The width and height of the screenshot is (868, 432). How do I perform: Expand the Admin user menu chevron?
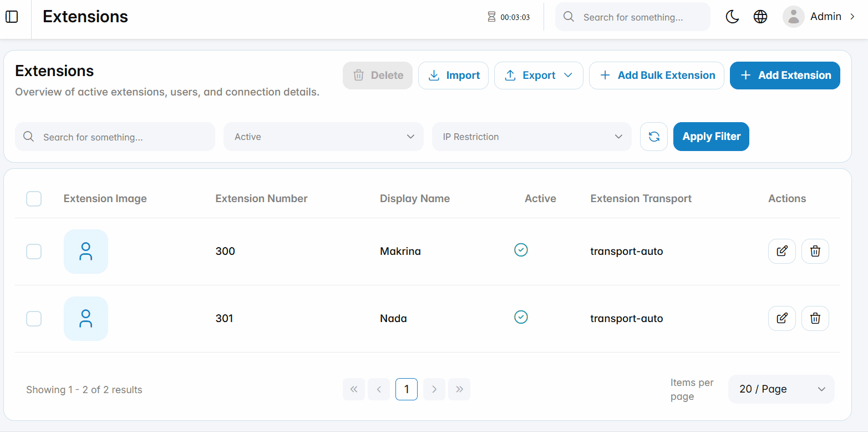852,17
